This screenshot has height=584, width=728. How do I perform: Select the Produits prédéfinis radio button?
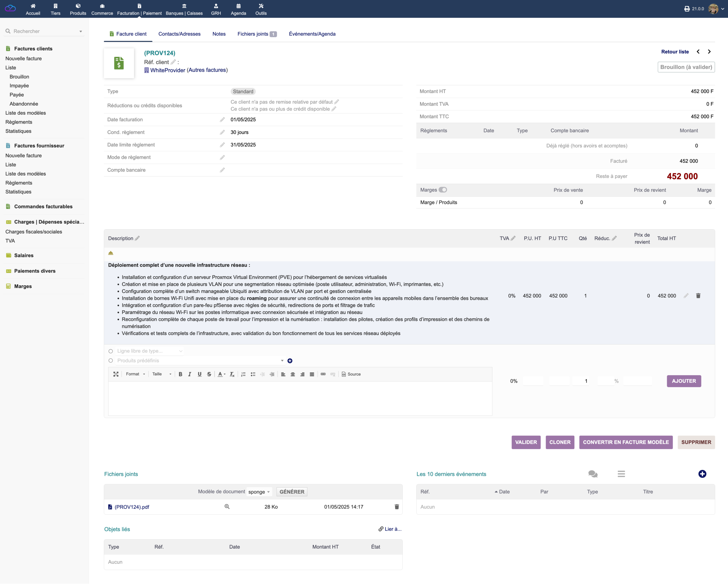click(110, 361)
